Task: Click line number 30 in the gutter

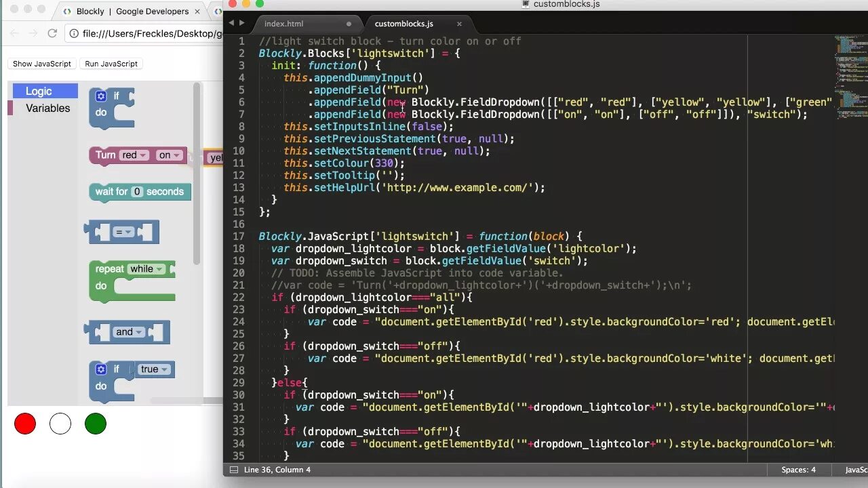Action: (x=238, y=395)
